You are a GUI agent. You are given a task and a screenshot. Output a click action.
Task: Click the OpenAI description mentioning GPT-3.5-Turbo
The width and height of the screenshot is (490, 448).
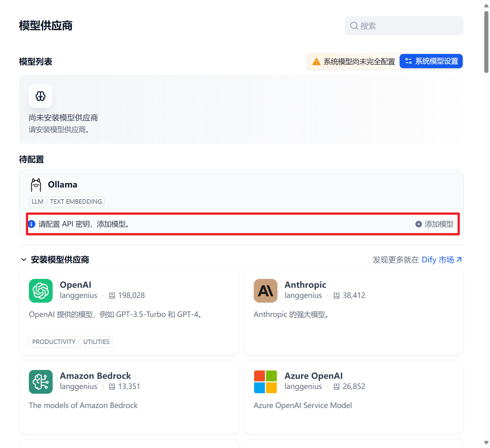coord(116,315)
